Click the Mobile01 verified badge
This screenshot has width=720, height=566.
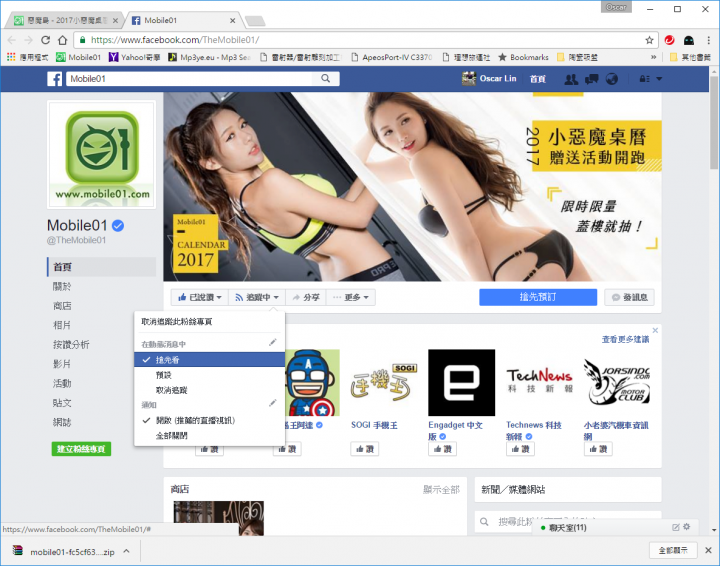coord(118,225)
